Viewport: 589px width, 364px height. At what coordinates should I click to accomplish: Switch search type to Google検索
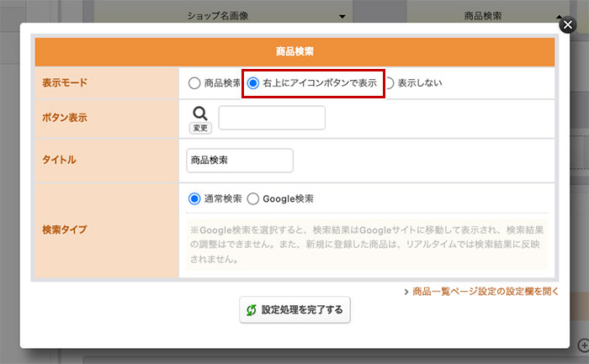coord(253,199)
